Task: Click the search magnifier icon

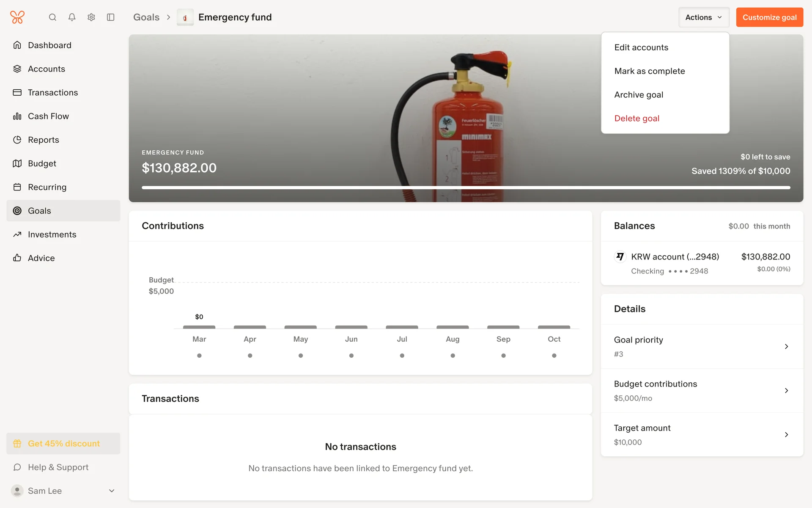Action: point(52,17)
